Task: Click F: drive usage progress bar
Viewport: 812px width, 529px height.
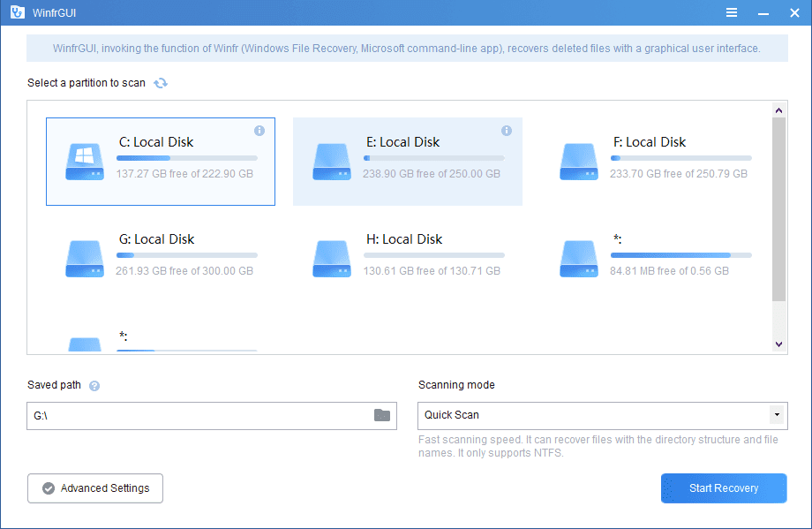Action: pyautogui.click(x=681, y=158)
